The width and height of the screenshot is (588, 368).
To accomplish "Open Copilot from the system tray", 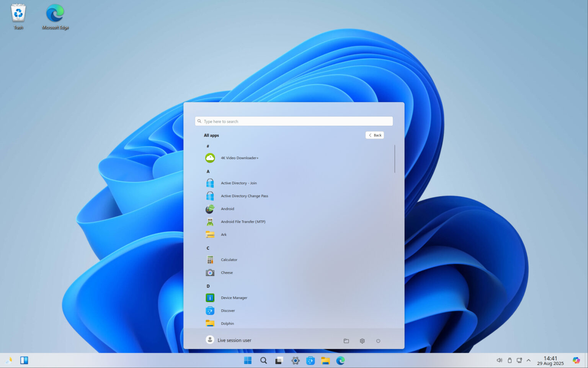I will pos(576,360).
